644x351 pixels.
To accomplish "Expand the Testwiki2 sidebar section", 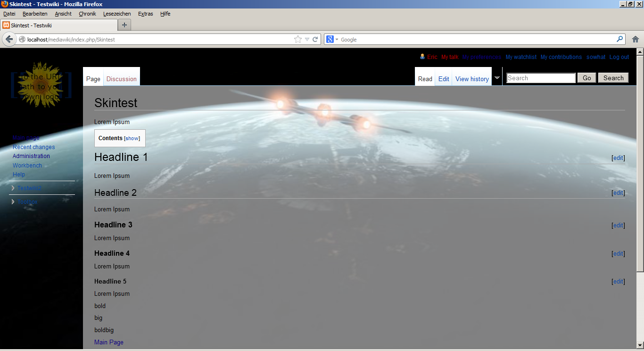I will click(29, 188).
